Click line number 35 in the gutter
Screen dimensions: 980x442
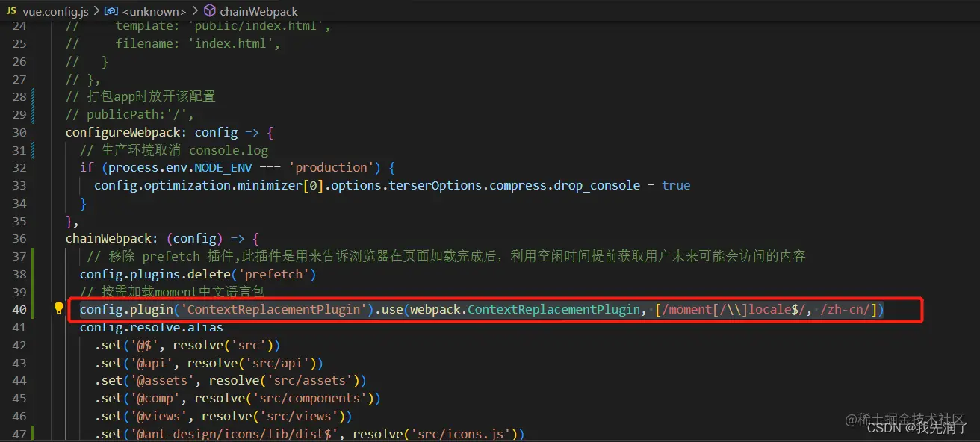pyautogui.click(x=19, y=221)
